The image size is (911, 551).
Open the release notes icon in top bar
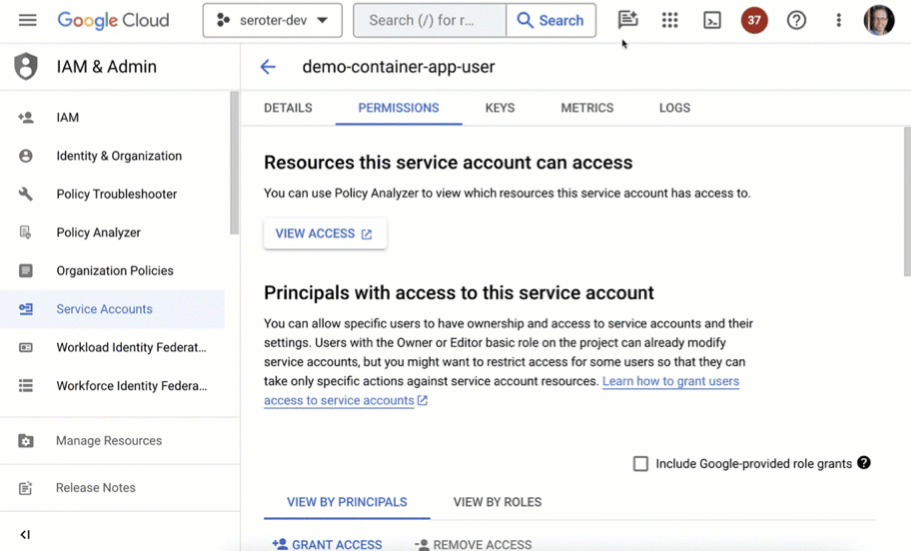click(627, 20)
